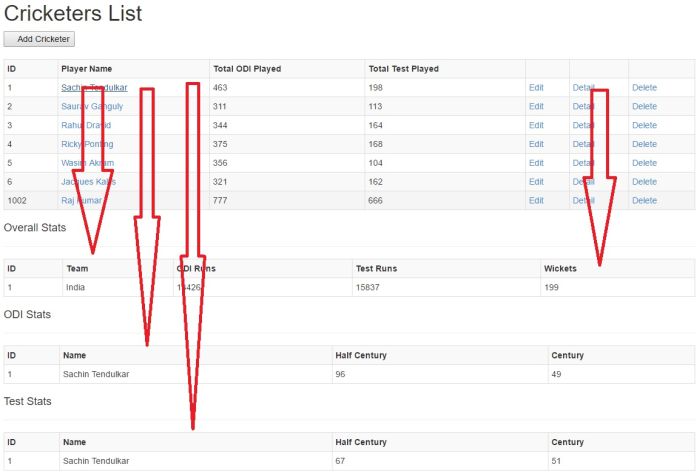
Task: Click the Add Cricketer button
Action: (x=39, y=39)
